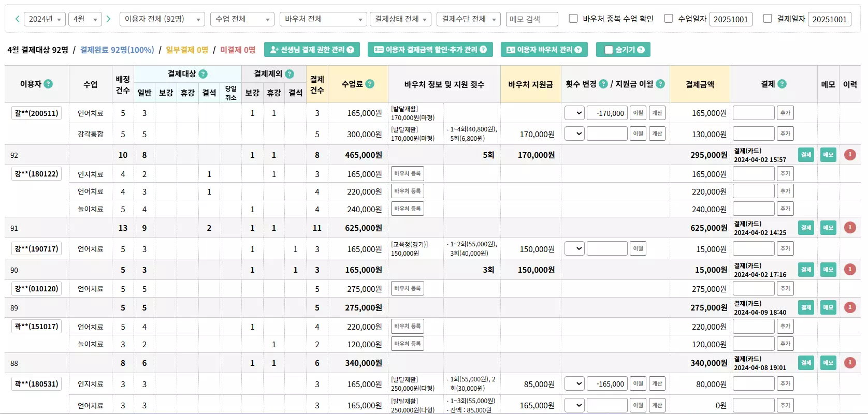Click help icon beside 결제대상 header
868x414 pixels.
point(203,74)
